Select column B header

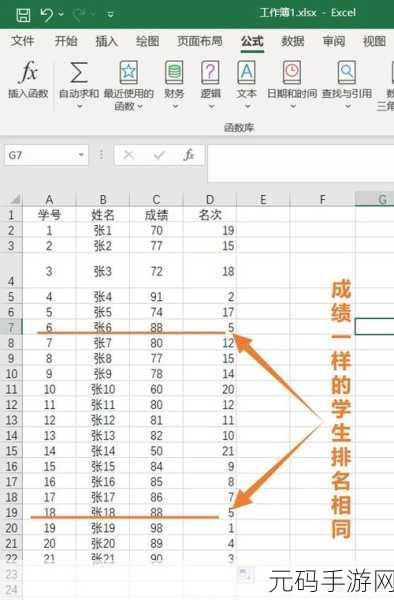click(103, 199)
